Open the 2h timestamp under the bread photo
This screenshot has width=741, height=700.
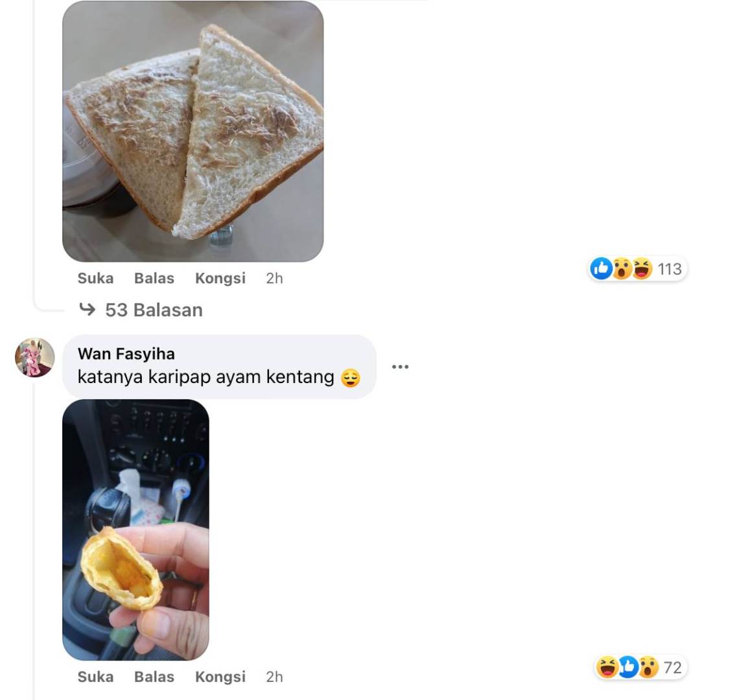pyautogui.click(x=274, y=278)
